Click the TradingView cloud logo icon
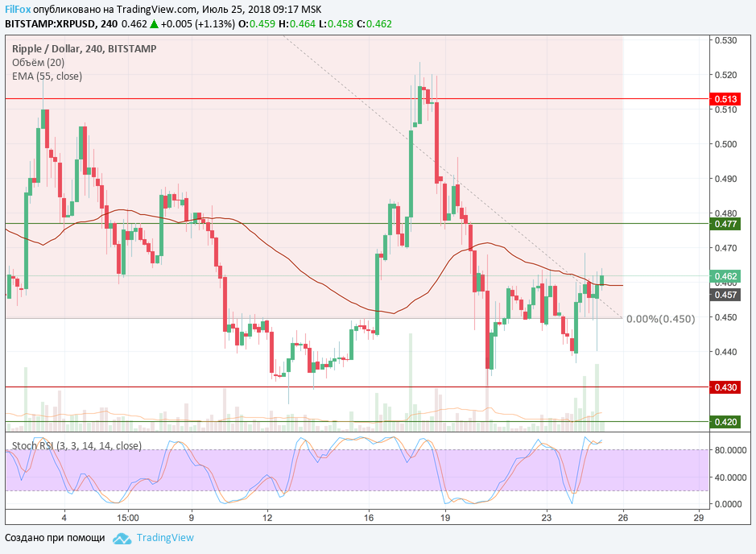Image resolution: width=756 pixels, height=554 pixels. pyautogui.click(x=122, y=539)
